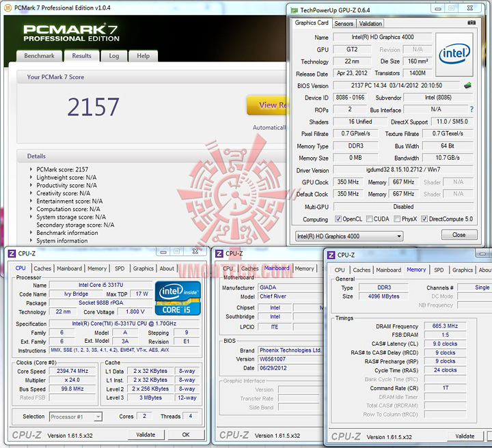Click the PCMark 7 title bar icon
492x448 pixels.
pyautogui.click(x=8, y=8)
